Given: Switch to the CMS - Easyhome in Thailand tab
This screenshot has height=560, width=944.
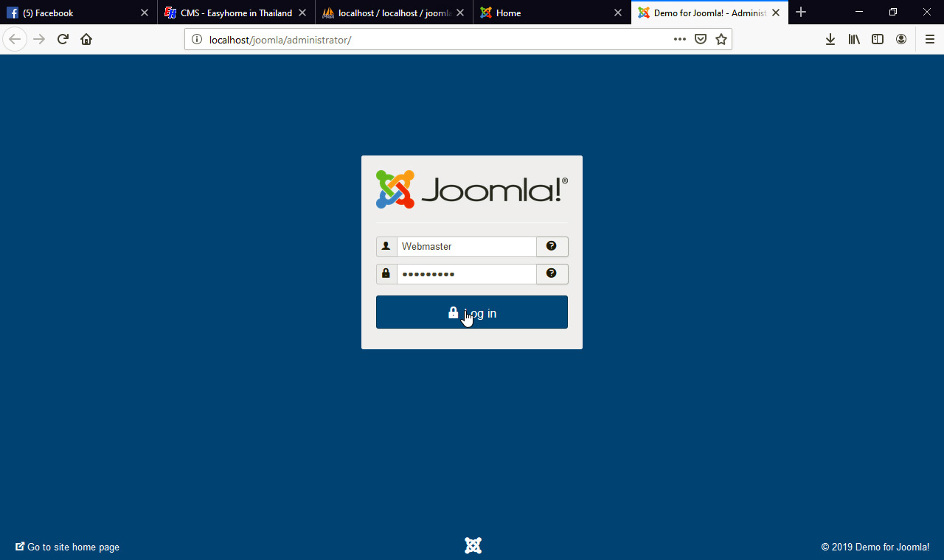Looking at the screenshot, I should (x=229, y=13).
